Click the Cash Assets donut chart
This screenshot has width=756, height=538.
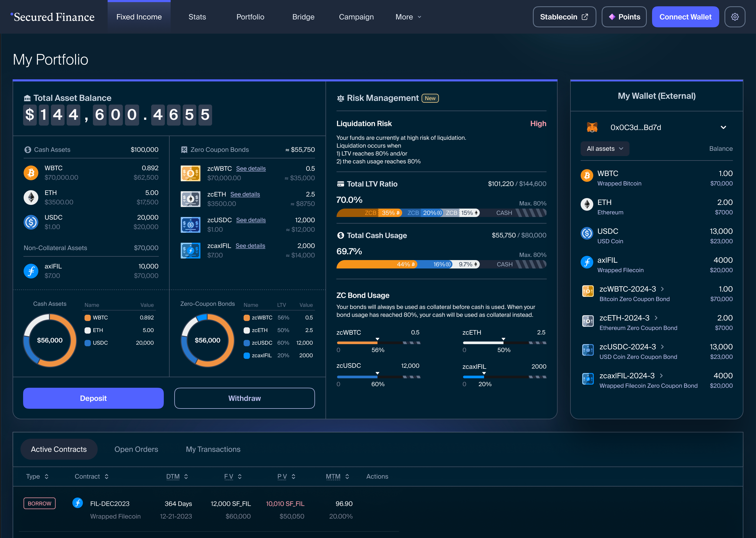pyautogui.click(x=50, y=340)
